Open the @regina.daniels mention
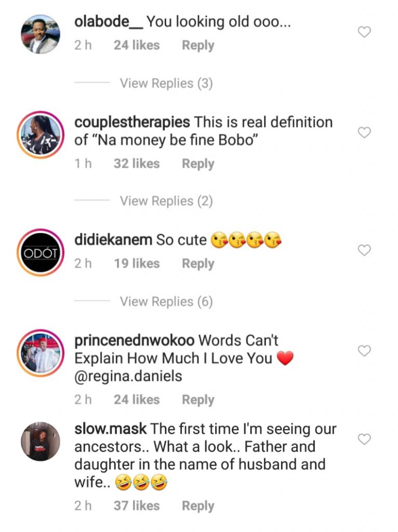The height and width of the screenshot is (532, 398). pos(128,376)
